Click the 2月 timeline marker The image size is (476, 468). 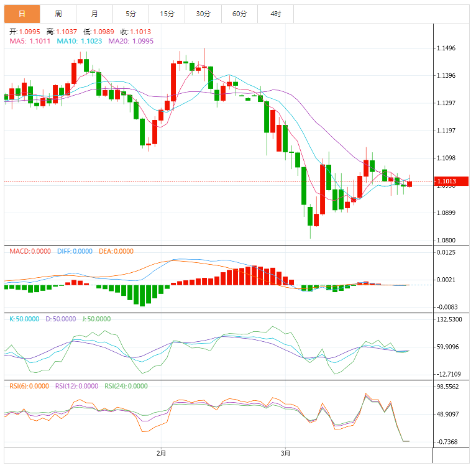pyautogui.click(x=161, y=454)
